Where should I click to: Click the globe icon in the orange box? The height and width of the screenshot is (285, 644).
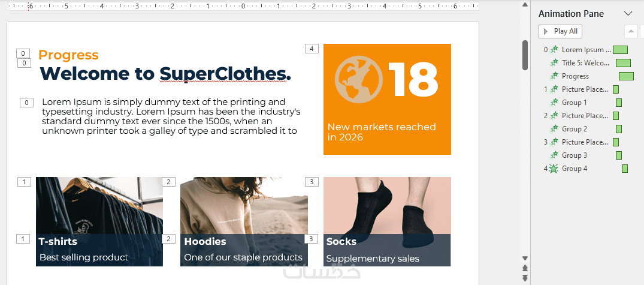pyautogui.click(x=359, y=79)
